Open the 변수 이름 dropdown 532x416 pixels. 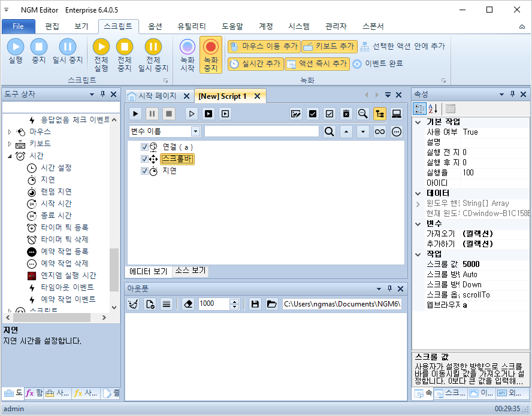point(195,132)
